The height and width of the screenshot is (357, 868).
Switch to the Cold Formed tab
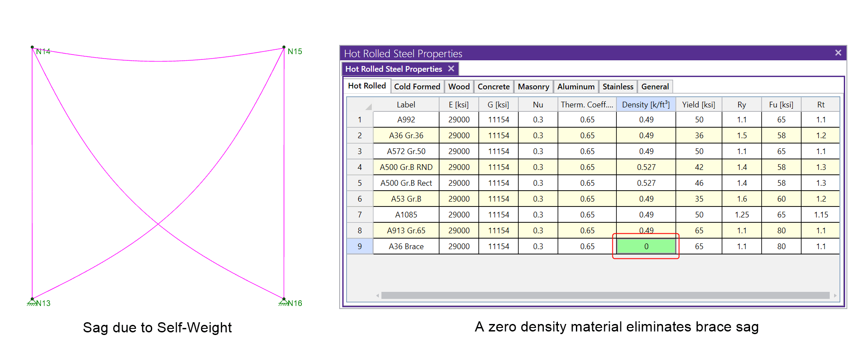417,87
